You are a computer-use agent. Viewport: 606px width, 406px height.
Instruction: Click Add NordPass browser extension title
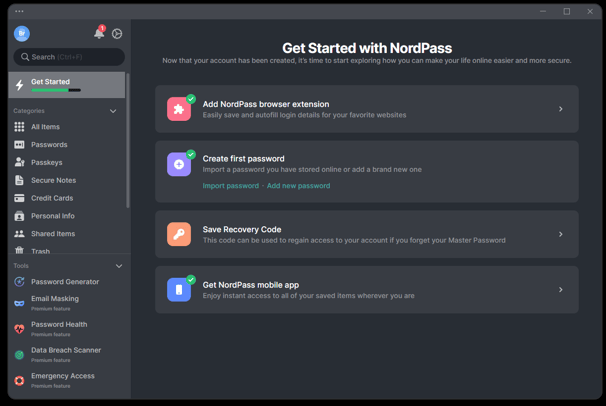[x=266, y=104]
